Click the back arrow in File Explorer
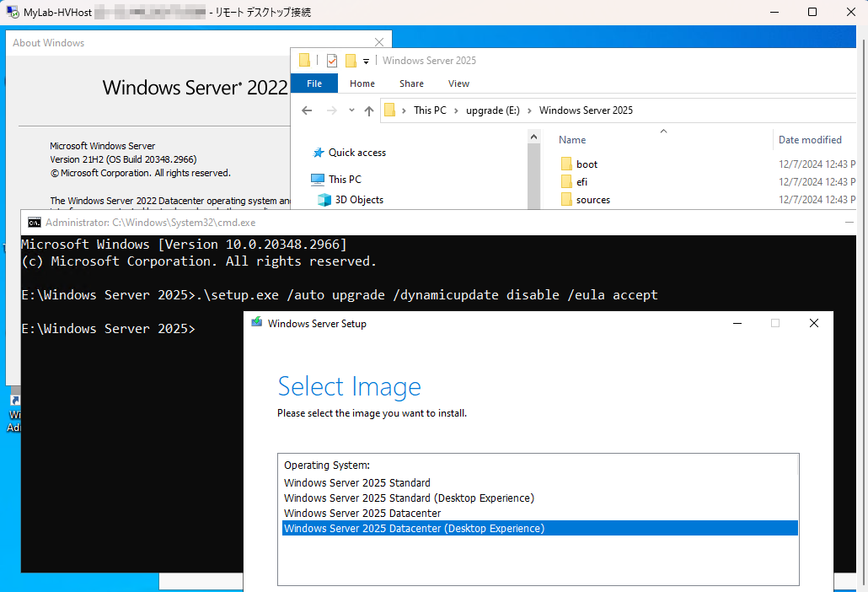Viewport: 868px width, 592px height. [307, 110]
